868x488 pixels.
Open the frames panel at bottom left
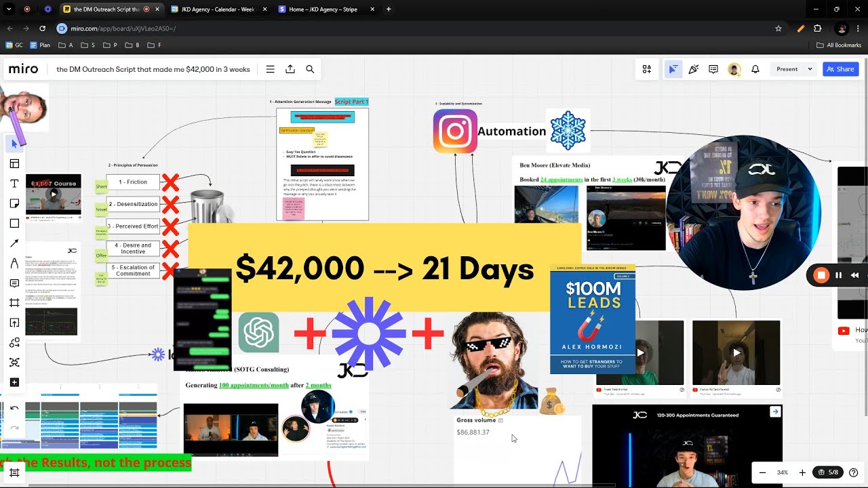[x=14, y=472]
